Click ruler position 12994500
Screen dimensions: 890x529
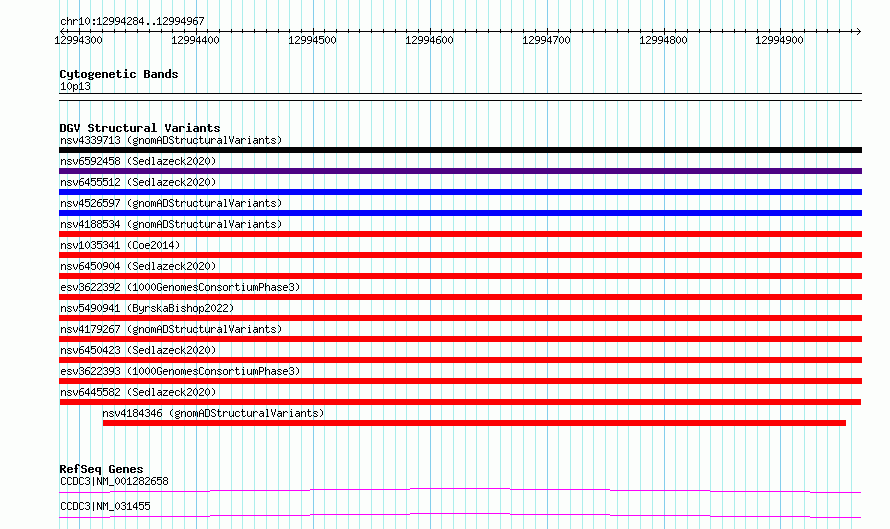pos(312,40)
